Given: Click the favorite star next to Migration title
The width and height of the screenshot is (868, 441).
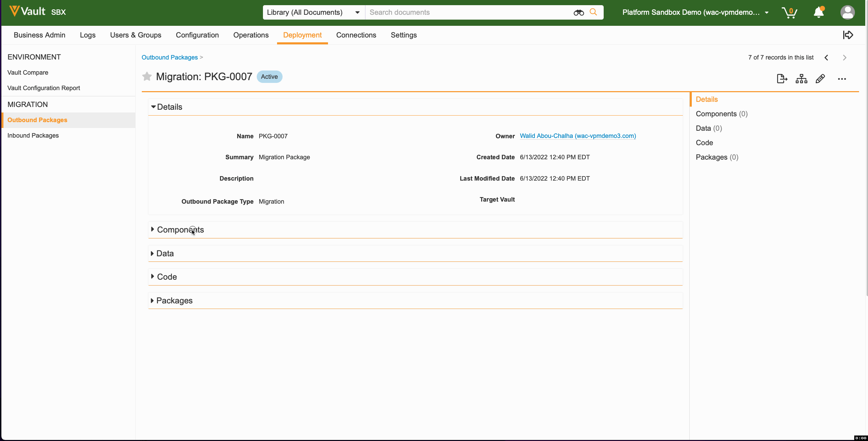Looking at the screenshot, I should [x=147, y=76].
